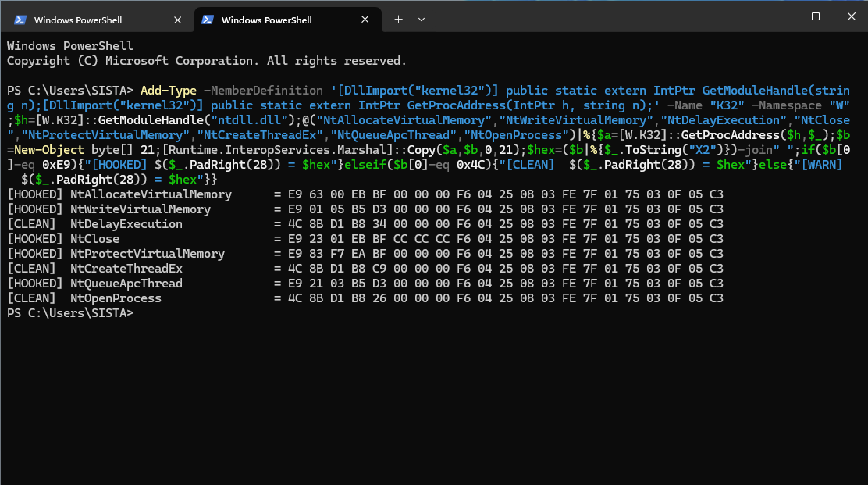Image resolution: width=868 pixels, height=485 pixels.
Task: Open a new tab with plus button
Action: (398, 20)
